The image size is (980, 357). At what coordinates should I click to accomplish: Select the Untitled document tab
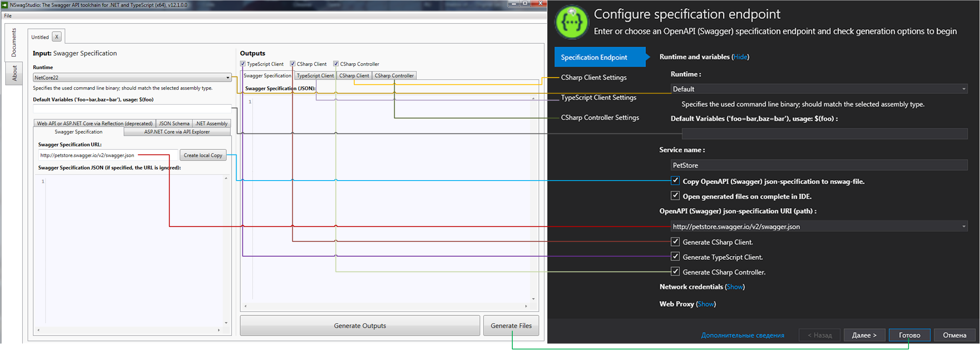(40, 37)
